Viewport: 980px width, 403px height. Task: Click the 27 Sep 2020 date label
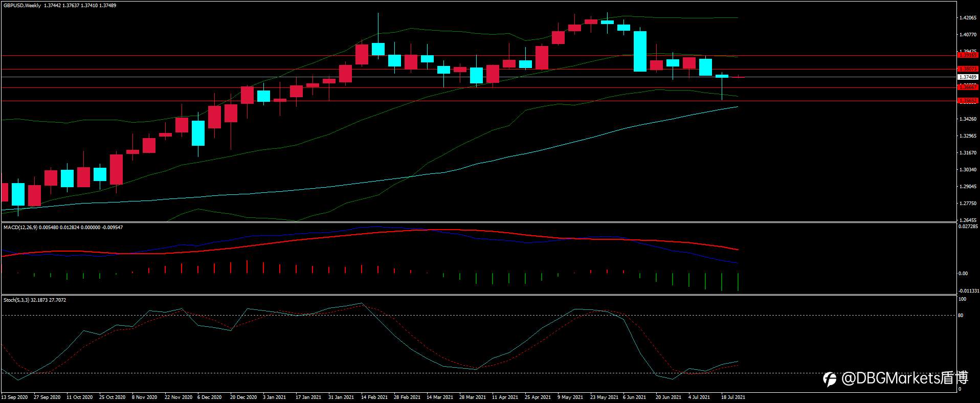coord(47,397)
